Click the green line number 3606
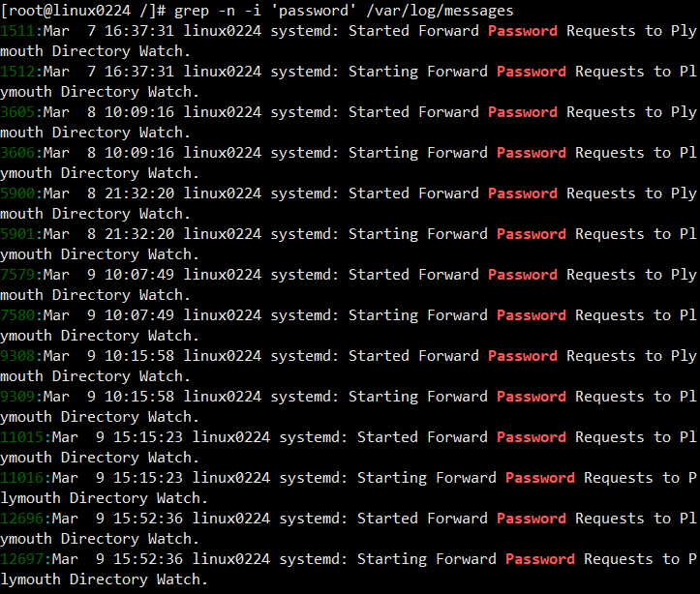The image size is (700, 594). [x=17, y=153]
